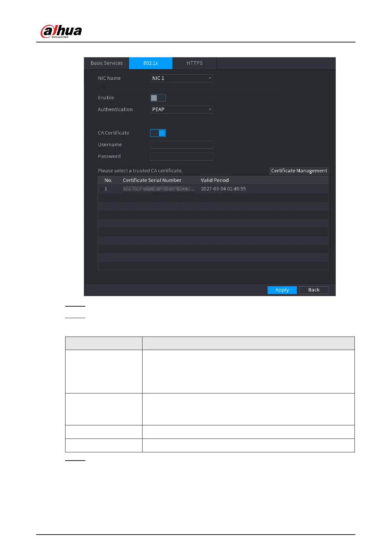The image size is (392, 554).
Task: Turn off the CA Certificate switch
Action: [x=158, y=133]
